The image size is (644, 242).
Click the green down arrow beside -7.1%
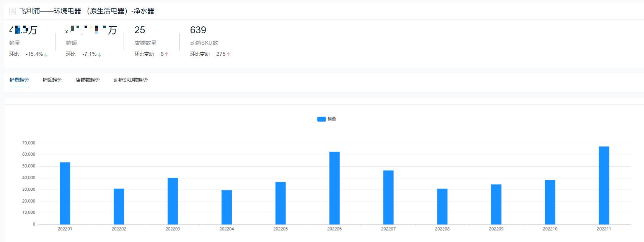click(x=99, y=55)
